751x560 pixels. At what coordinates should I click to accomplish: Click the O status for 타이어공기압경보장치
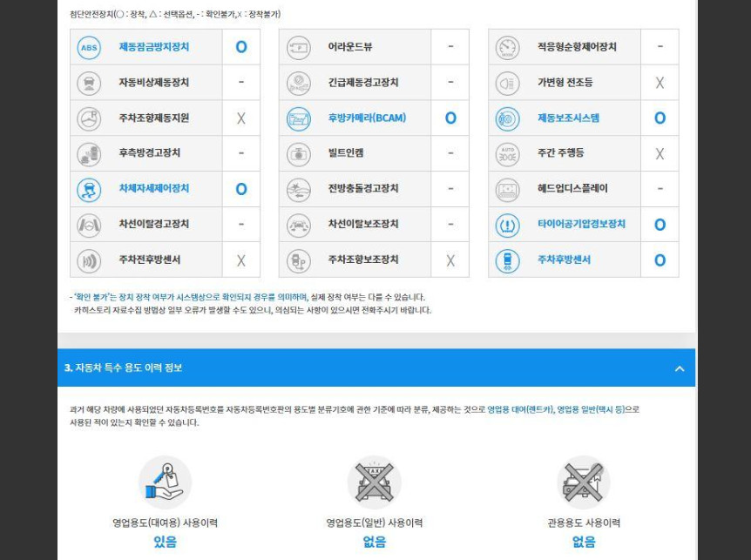pos(660,225)
